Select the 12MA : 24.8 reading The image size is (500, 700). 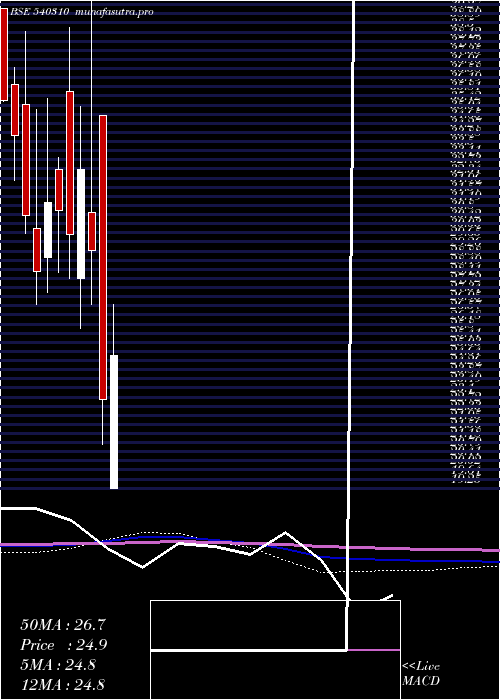click(63, 685)
